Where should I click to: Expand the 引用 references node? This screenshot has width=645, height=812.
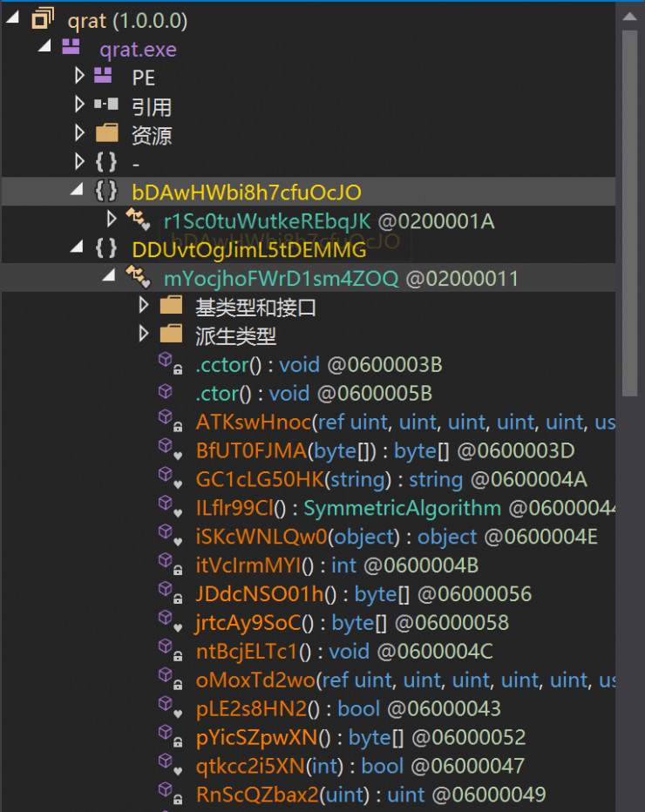[79, 105]
